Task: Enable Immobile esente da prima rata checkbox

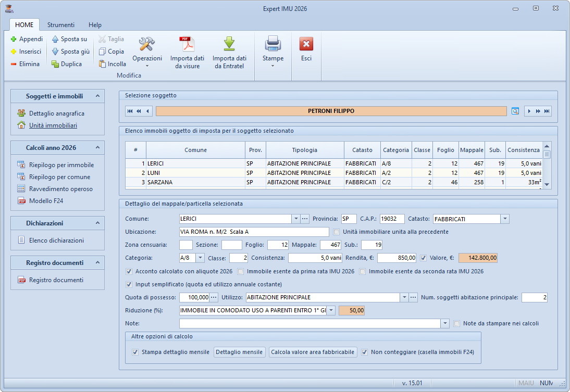Action: [240, 271]
